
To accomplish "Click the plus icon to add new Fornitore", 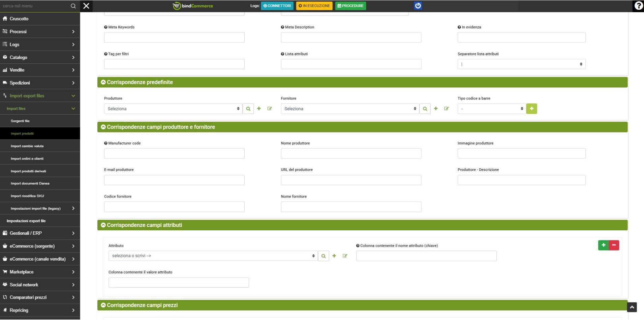I will click(436, 109).
